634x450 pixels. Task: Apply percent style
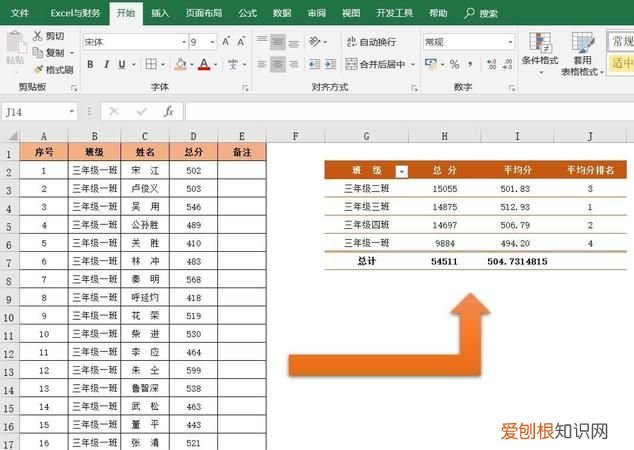coord(454,64)
